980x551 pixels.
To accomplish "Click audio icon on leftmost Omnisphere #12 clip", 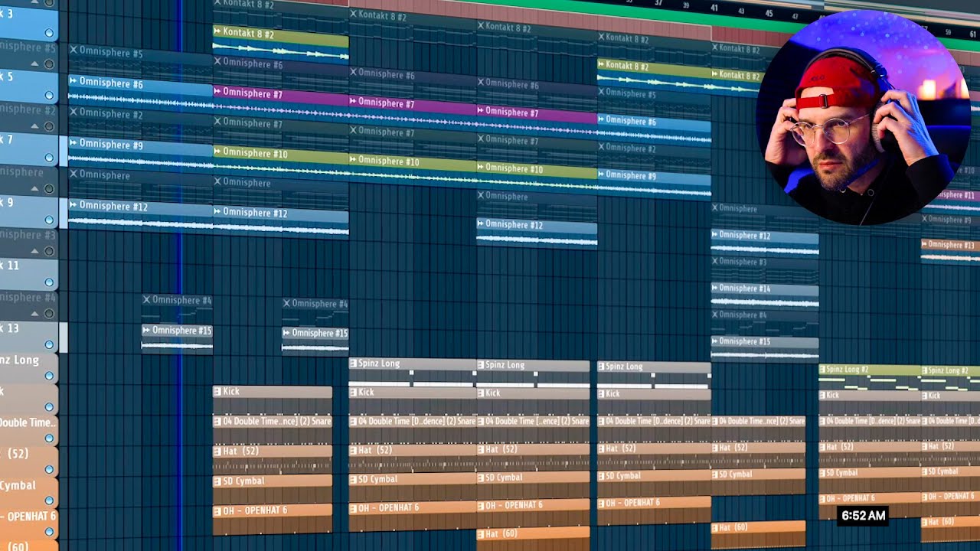I will [x=73, y=206].
